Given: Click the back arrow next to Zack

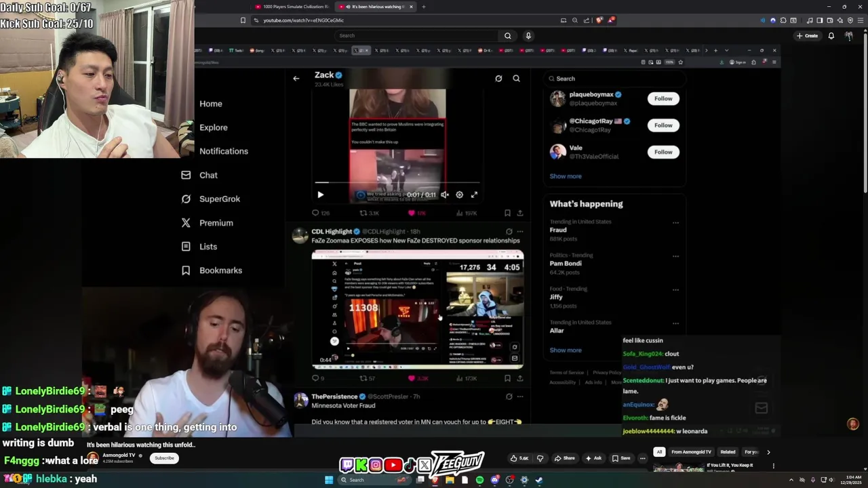Looking at the screenshot, I should click(296, 79).
